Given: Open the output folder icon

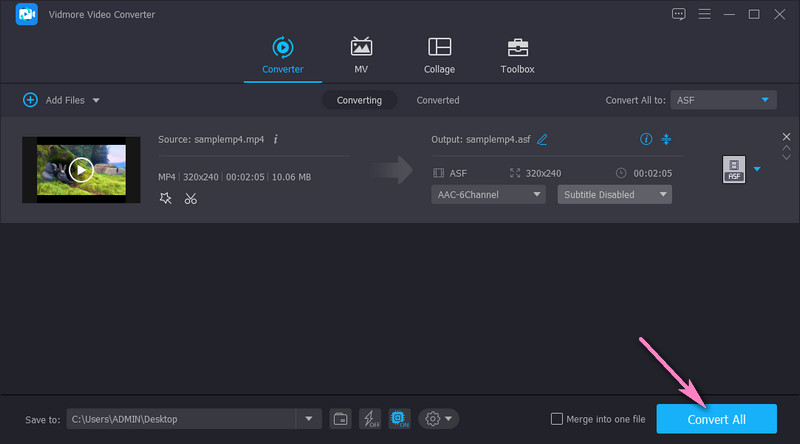Looking at the screenshot, I should 340,418.
